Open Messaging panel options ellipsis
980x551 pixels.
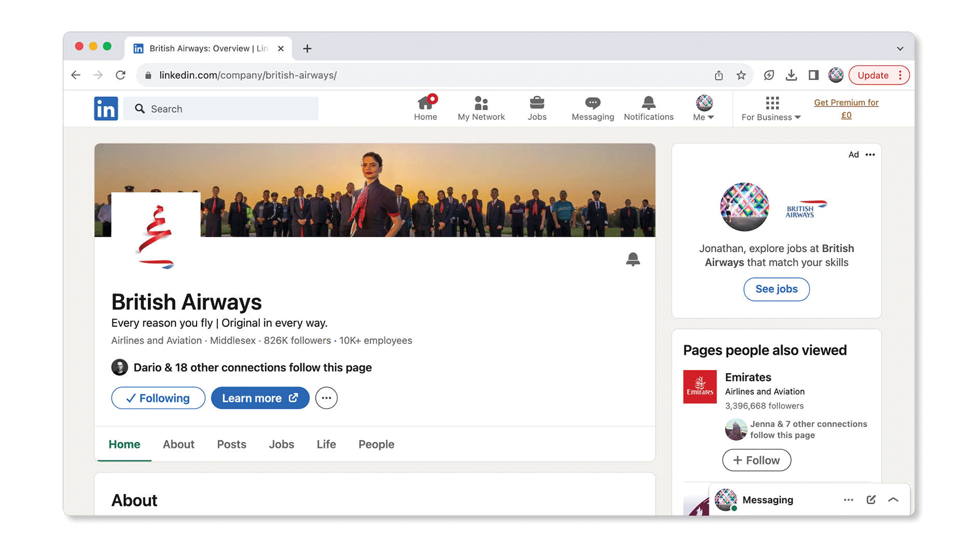click(848, 500)
